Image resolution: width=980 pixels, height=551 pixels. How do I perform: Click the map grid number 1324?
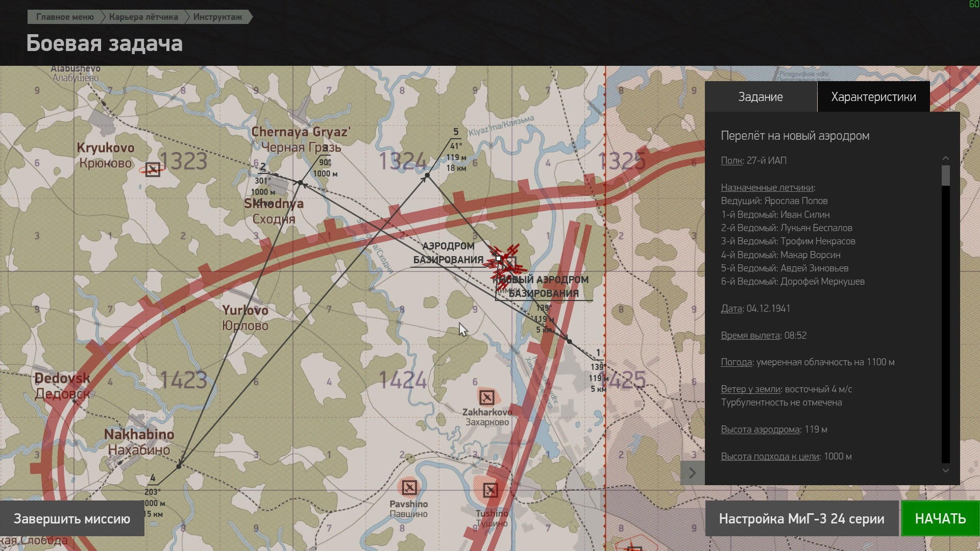[403, 161]
